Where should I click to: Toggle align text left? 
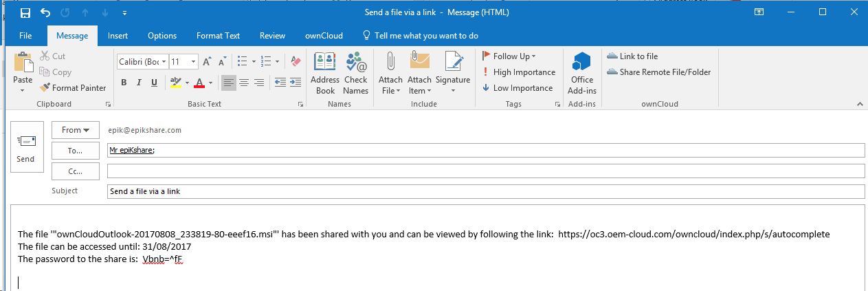tap(228, 83)
